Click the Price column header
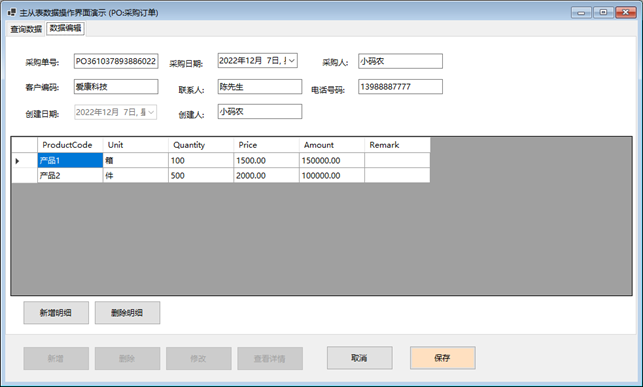This screenshot has width=643, height=387. (267, 145)
